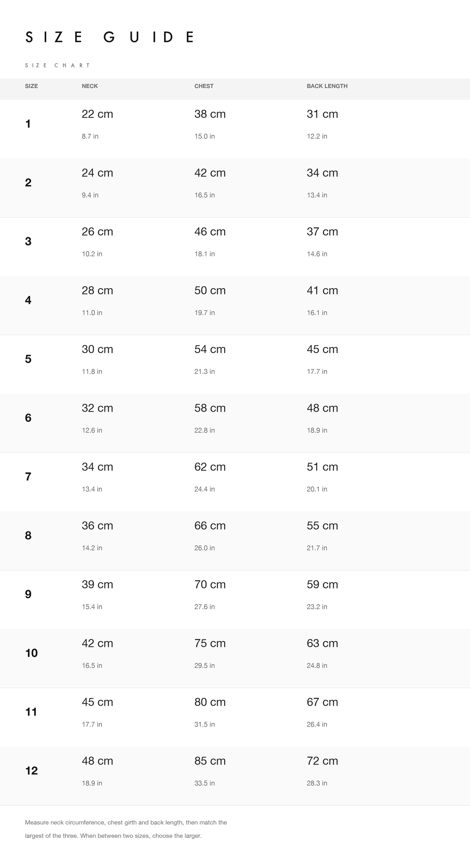Screen dimensions: 470x868
Task: Click the measuring instructions note text
Action: (126, 829)
